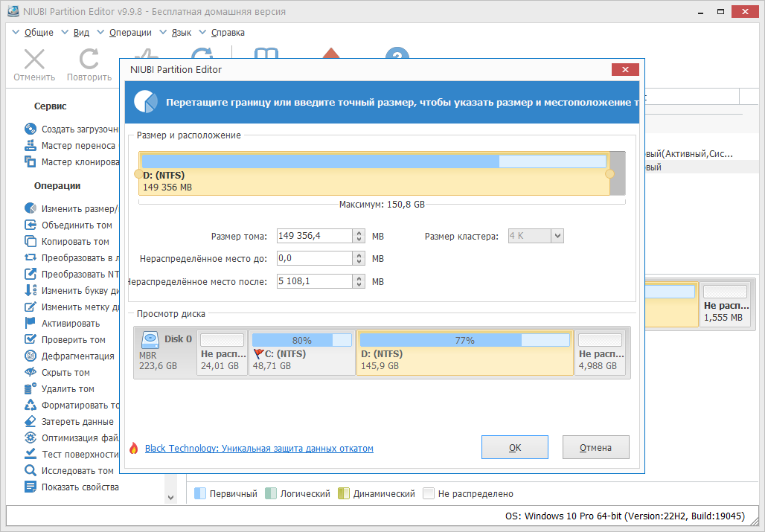Click the D: (NTFS) 149 356 MB partition bar
Viewport: 765px width, 532px height.
374,173
